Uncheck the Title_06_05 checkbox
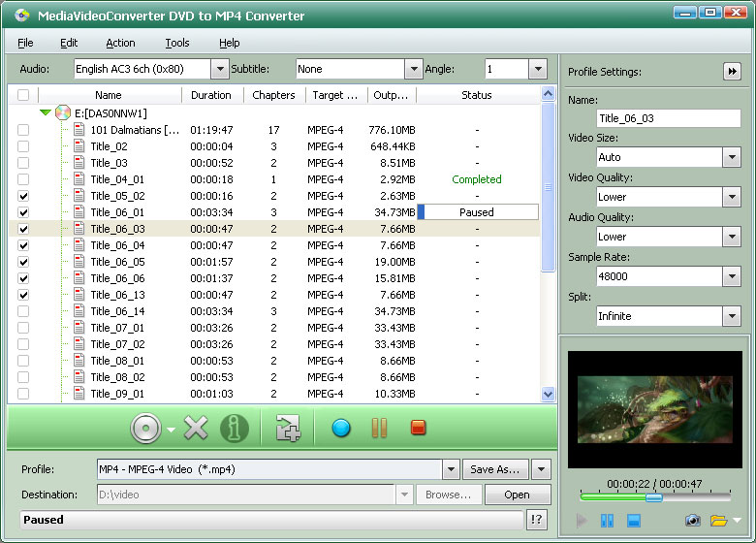The width and height of the screenshot is (756, 543). pos(23,262)
